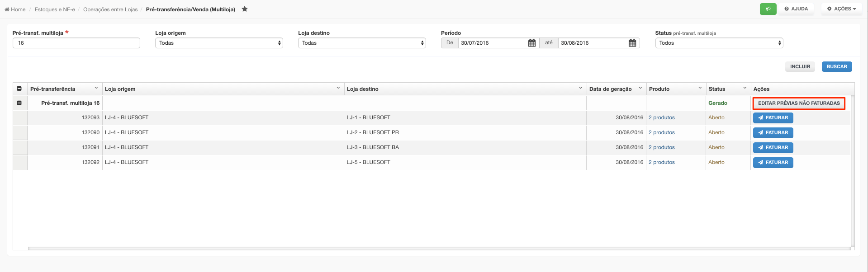
Task: Click the green megaphone announcements button
Action: coord(768,9)
